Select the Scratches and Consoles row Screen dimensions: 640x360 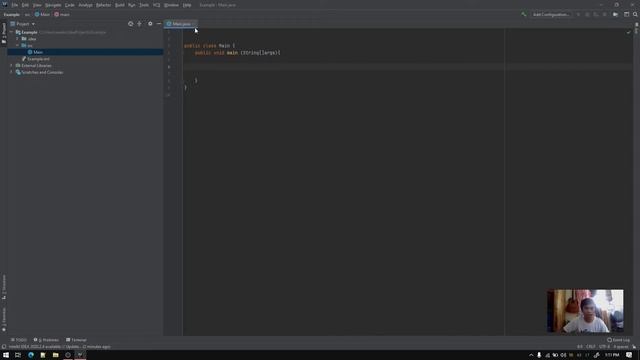pyautogui.click(x=85, y=73)
